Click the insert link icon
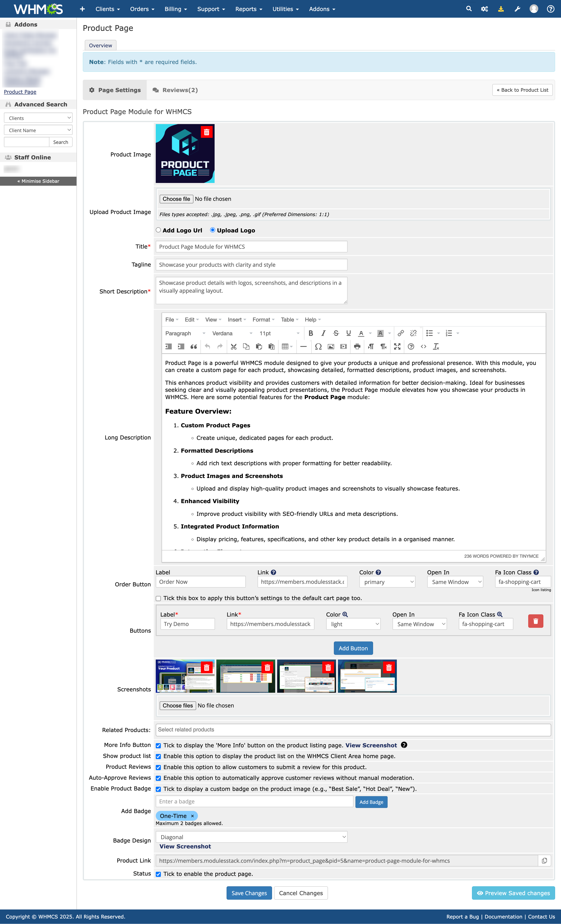The width and height of the screenshot is (561, 924). tap(401, 333)
